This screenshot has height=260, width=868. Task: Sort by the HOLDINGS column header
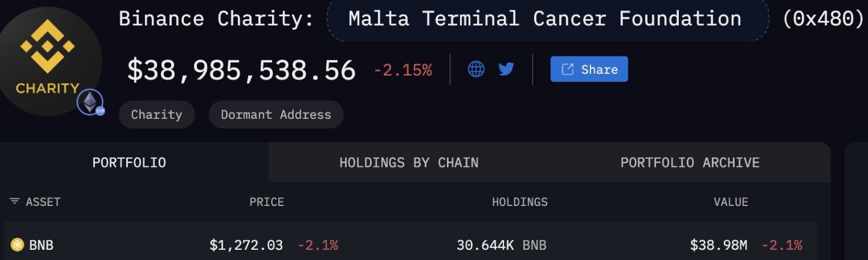pos(520,202)
